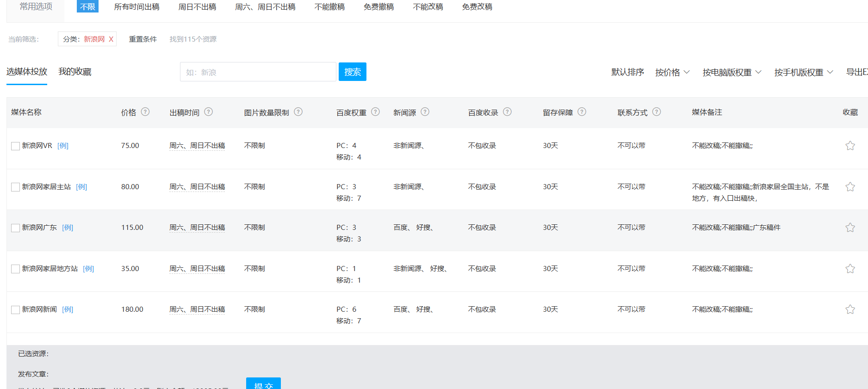
Task: Click help icon next to 留存保障
Action: tap(582, 112)
